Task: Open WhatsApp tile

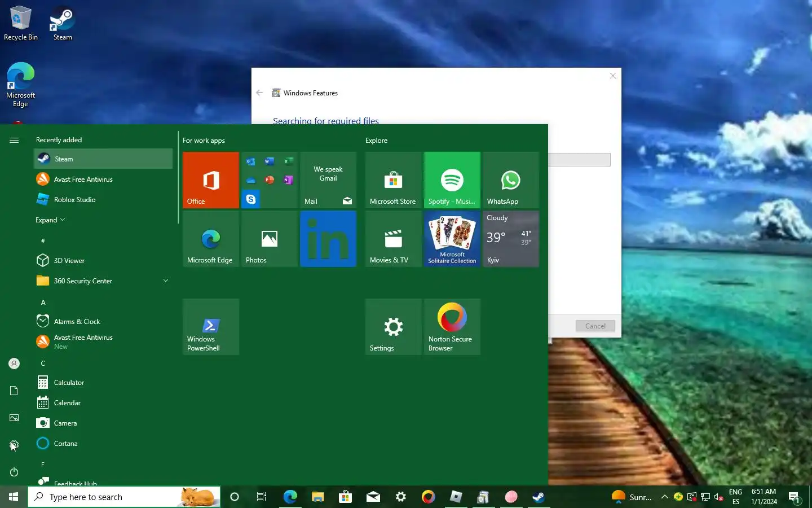Action: tap(511, 180)
